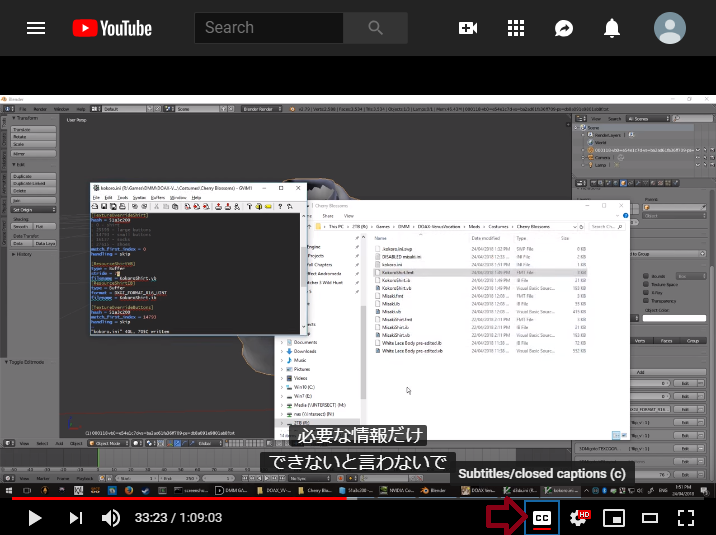Viewport: 716px width, 535px height.
Task: Expand Documents in Explorer tree
Action: 282,342
